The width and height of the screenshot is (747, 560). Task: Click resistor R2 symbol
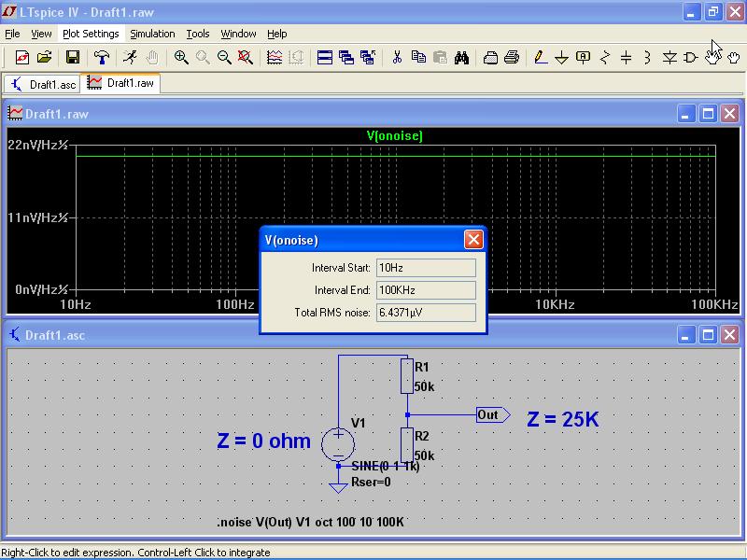(407, 445)
